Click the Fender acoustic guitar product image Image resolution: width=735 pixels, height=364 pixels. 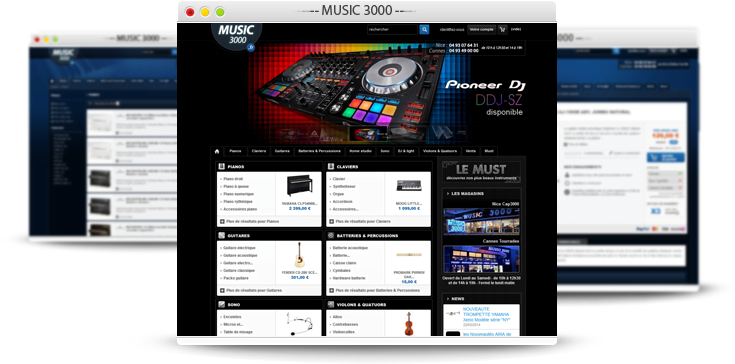point(299,255)
